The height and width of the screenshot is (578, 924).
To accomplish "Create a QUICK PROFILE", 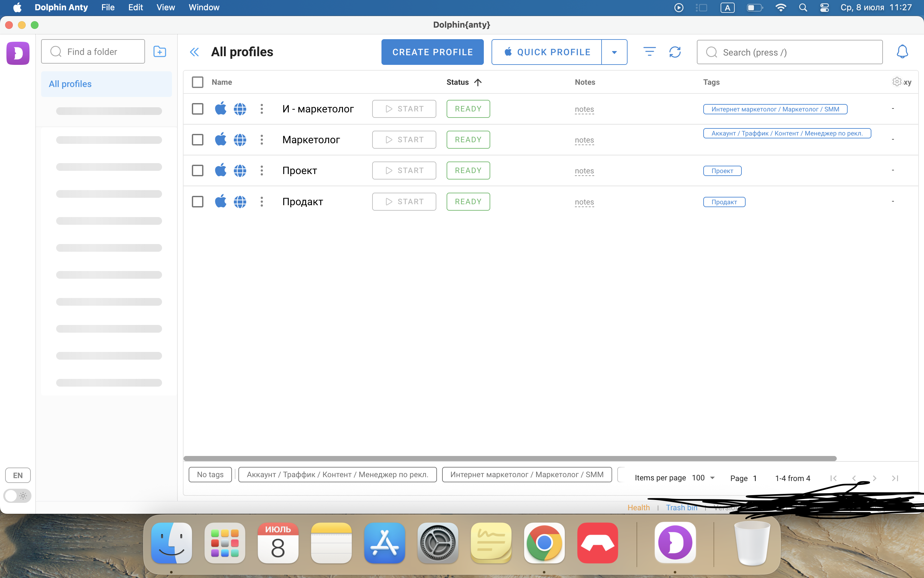I will pyautogui.click(x=547, y=52).
